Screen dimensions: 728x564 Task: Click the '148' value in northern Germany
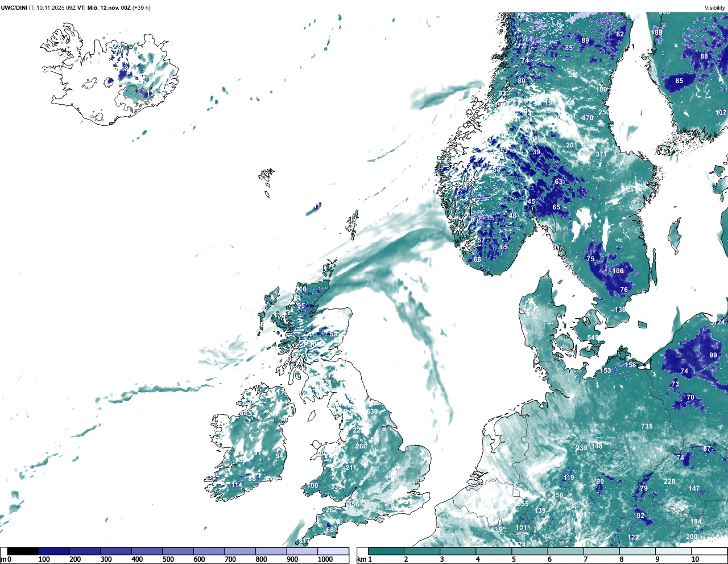pyautogui.click(x=597, y=446)
